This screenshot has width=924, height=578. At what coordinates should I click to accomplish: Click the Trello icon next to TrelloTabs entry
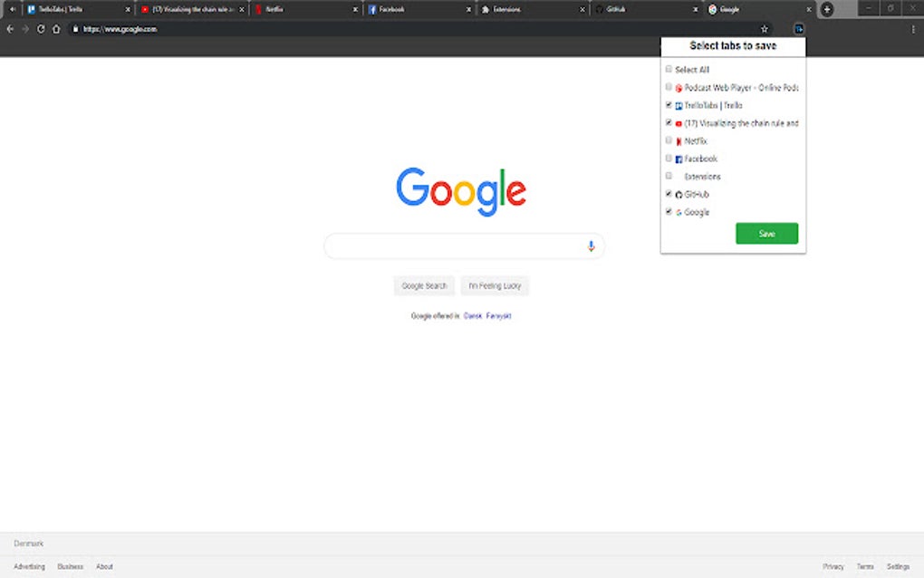click(679, 104)
